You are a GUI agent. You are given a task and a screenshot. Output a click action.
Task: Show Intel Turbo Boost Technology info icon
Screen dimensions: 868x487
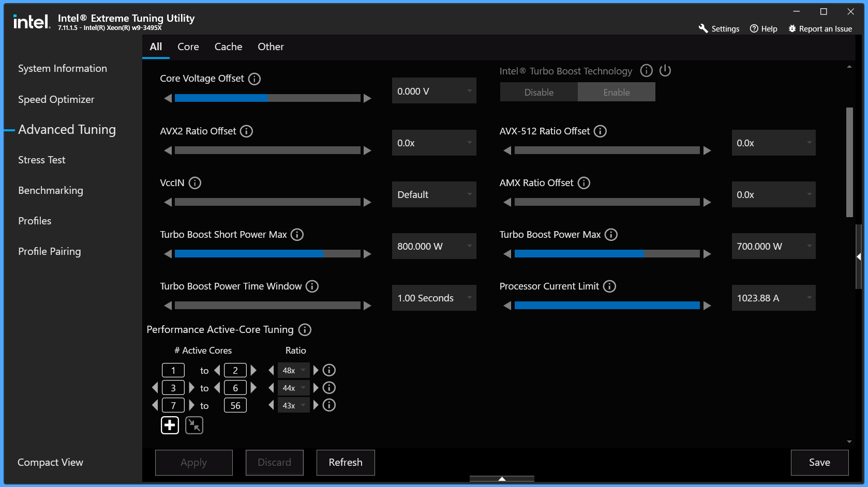(647, 71)
